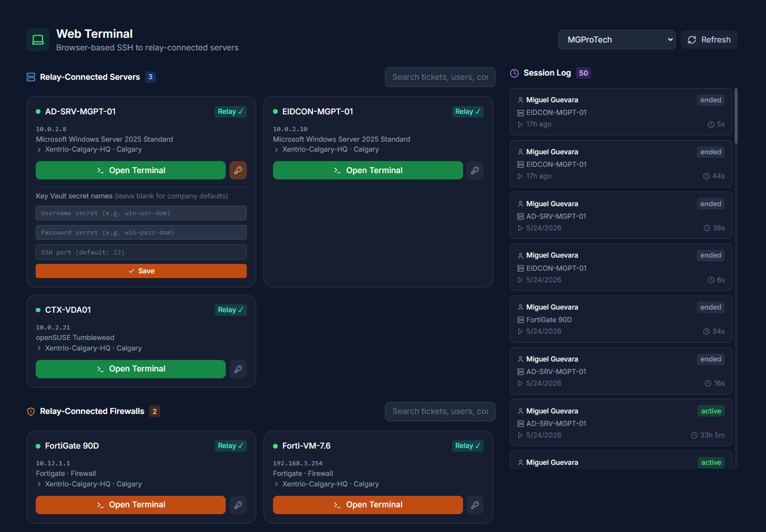Viewport: 766px width, 532px height.
Task: Click the key icon on FortiGate 90D card
Action: pyautogui.click(x=238, y=505)
